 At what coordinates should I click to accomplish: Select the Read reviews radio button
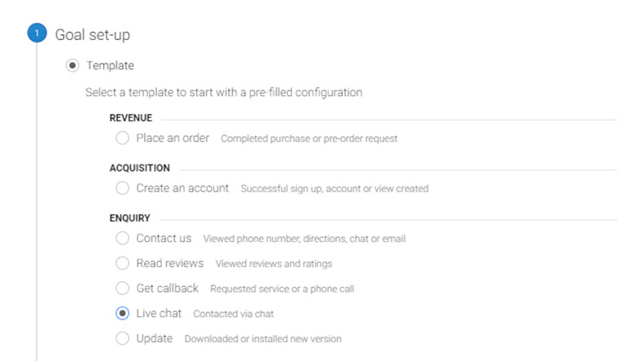(122, 263)
